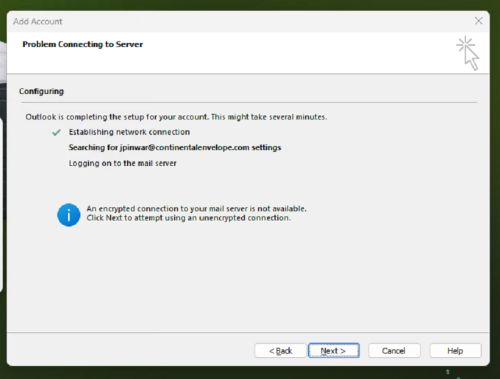Click the blue information icon
Image resolution: width=500 pixels, height=379 pixels.
69,215
